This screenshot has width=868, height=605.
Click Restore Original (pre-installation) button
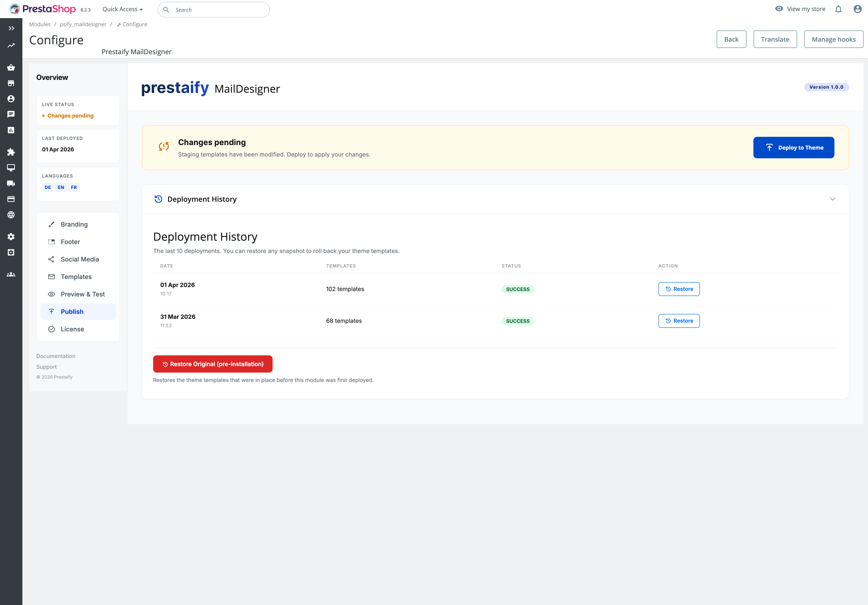coord(212,364)
